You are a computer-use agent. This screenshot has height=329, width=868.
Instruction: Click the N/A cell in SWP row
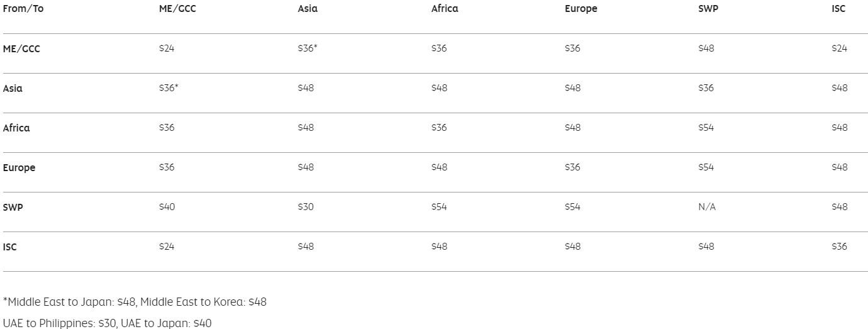(707, 207)
